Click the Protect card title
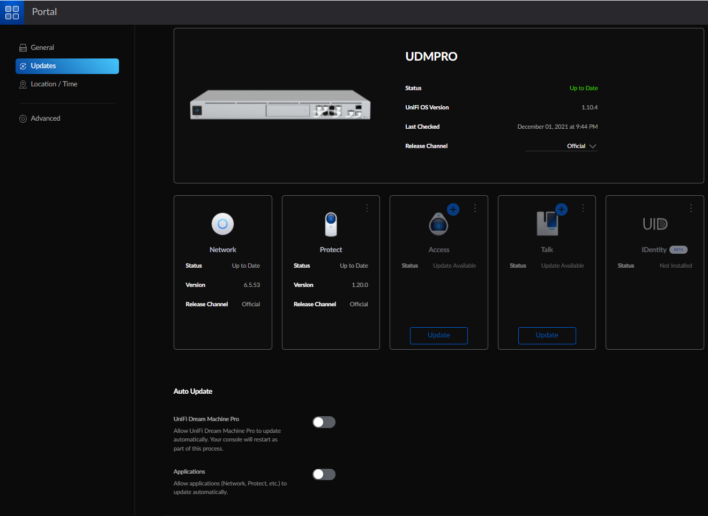708x516 pixels. 331,250
